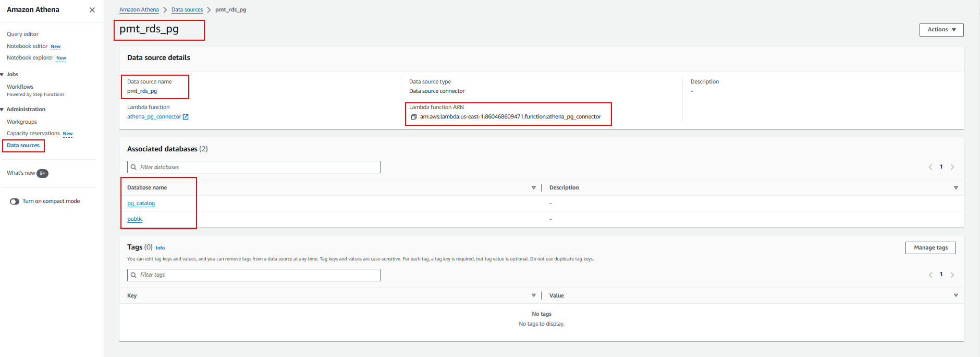The image size is (980, 357).
Task: Open Notebook editor
Action: 27,46
